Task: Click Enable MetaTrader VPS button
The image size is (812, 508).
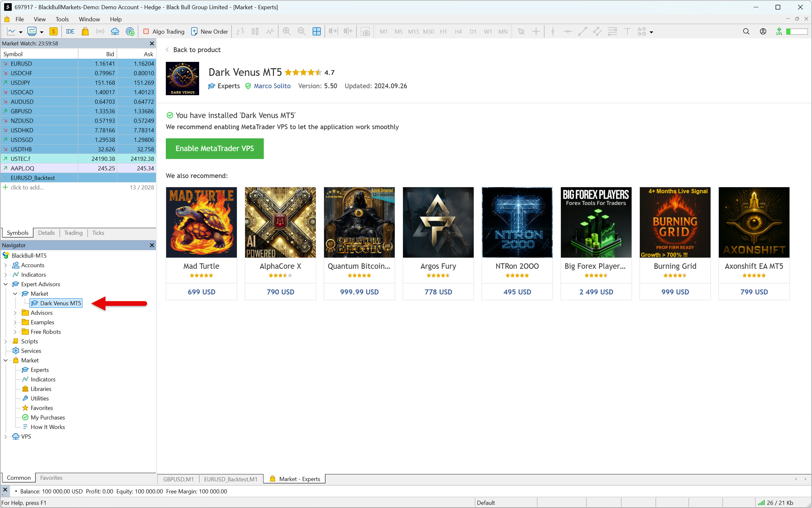Action: (x=215, y=148)
